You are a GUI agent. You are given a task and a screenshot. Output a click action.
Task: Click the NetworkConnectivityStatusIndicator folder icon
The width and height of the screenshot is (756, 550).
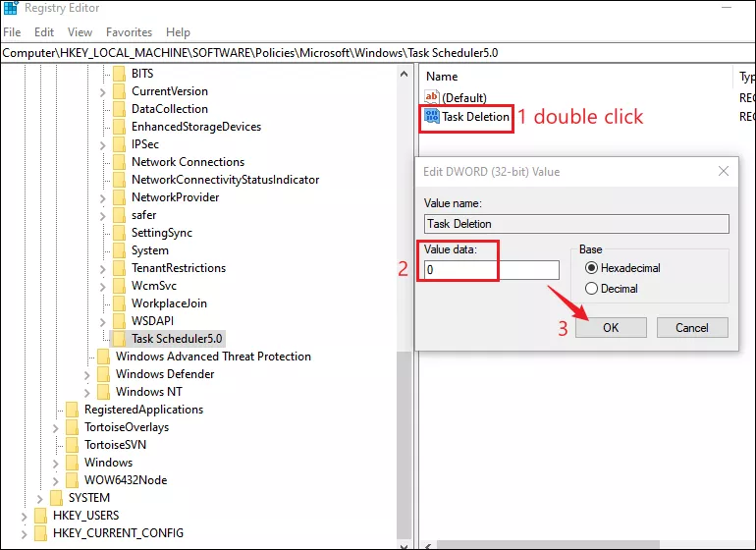click(119, 180)
